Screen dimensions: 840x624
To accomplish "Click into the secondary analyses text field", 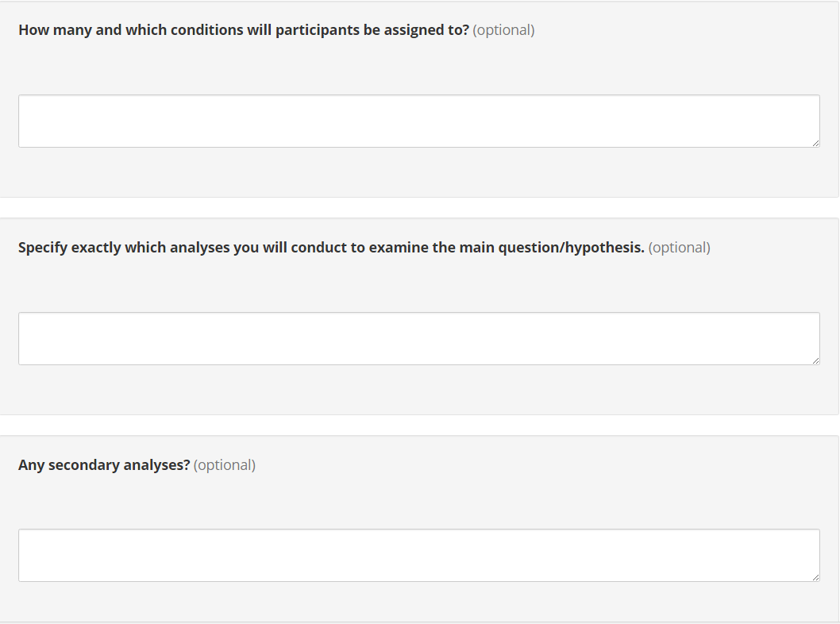I will tap(418, 555).
